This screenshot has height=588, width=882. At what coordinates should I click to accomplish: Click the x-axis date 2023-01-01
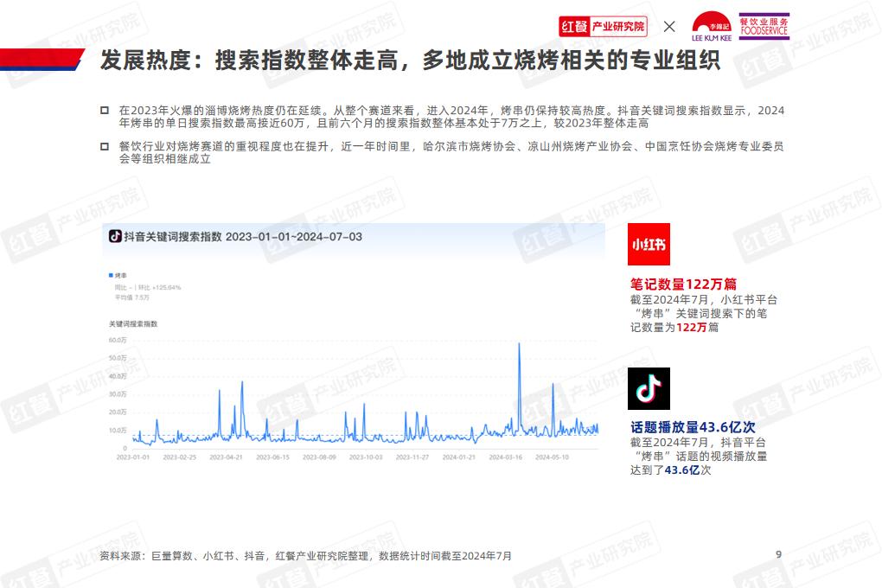click(x=133, y=457)
